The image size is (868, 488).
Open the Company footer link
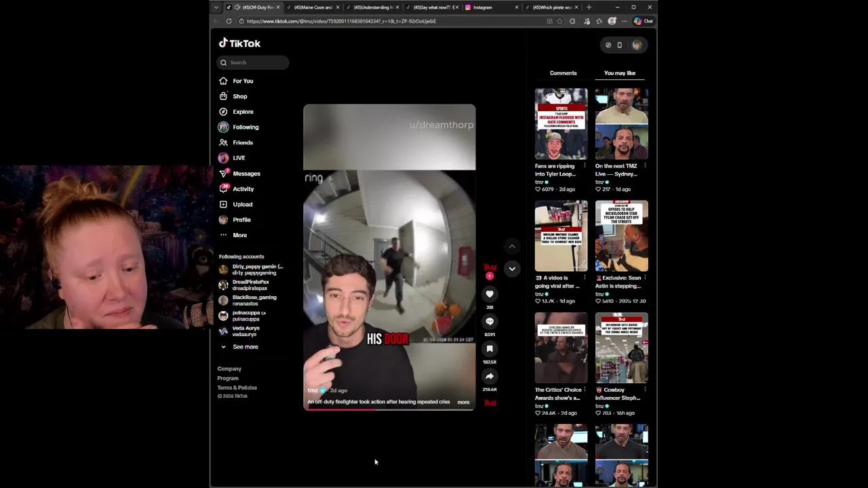click(229, 369)
